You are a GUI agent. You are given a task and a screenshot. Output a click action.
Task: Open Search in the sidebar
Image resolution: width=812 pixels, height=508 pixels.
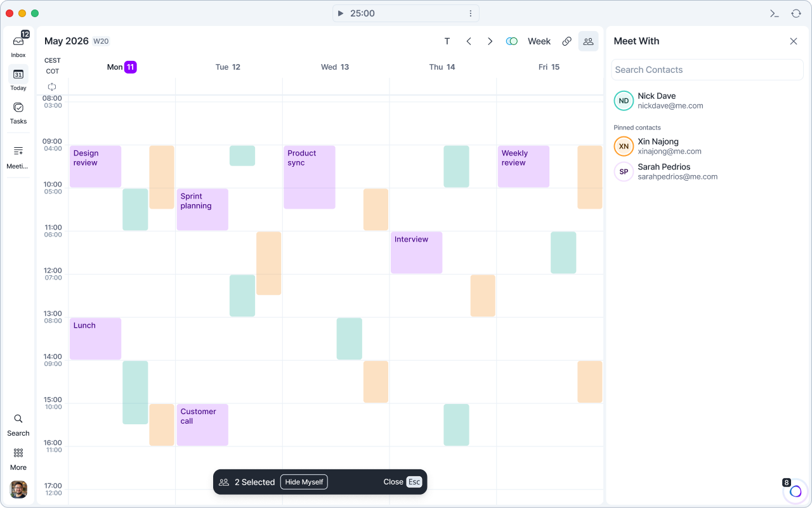[18, 424]
